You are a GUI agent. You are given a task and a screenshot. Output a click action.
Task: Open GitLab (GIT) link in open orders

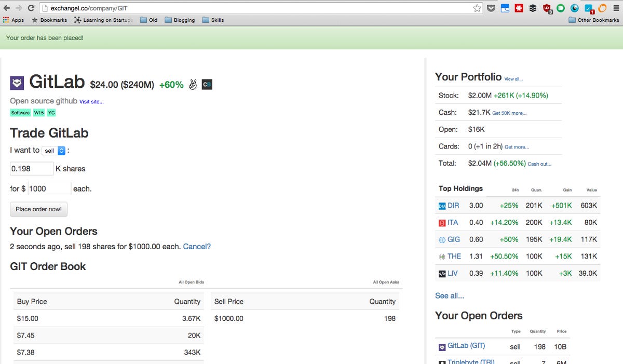[x=466, y=346]
